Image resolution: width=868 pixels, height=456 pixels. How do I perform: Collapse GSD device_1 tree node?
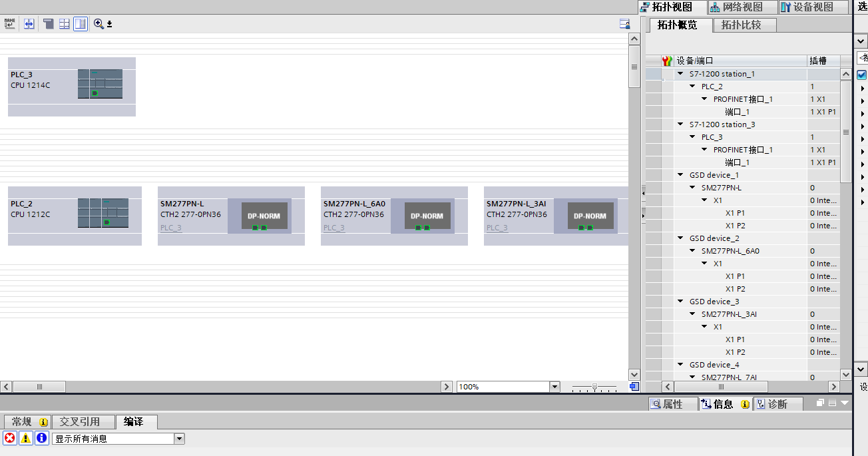click(x=681, y=175)
